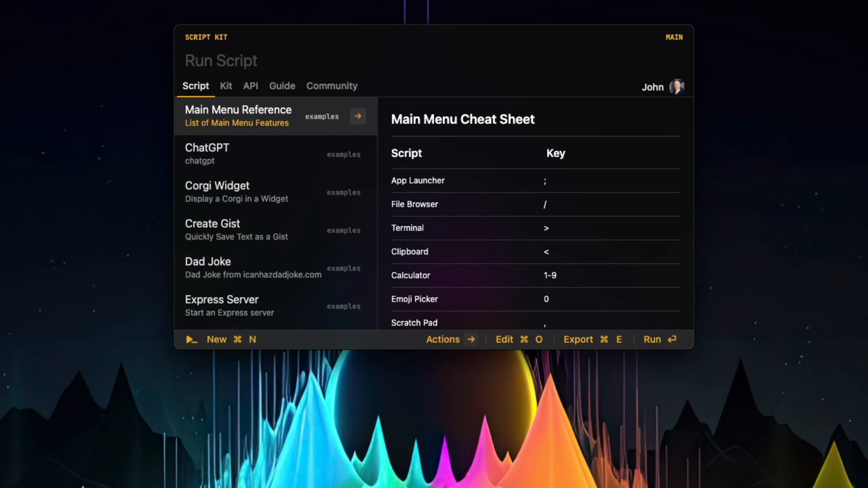Image resolution: width=868 pixels, height=488 pixels.
Task: Click the New script button
Action: pyautogui.click(x=232, y=339)
